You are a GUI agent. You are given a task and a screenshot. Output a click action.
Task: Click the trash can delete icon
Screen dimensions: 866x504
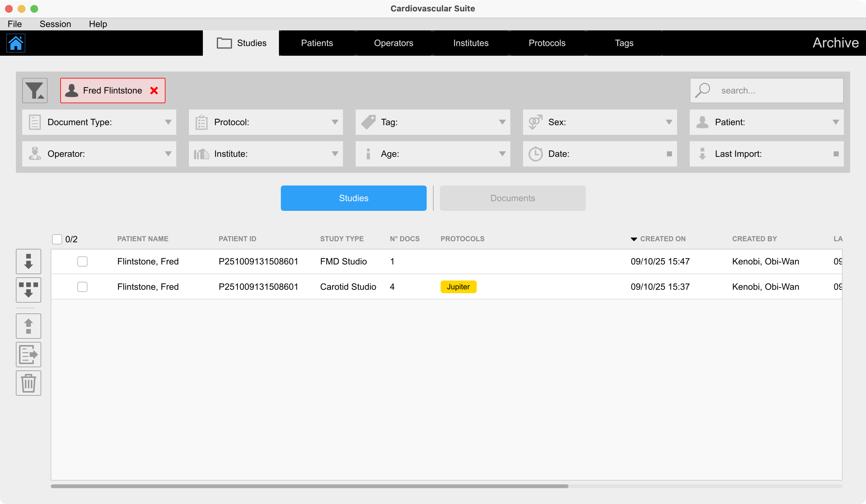click(x=29, y=383)
